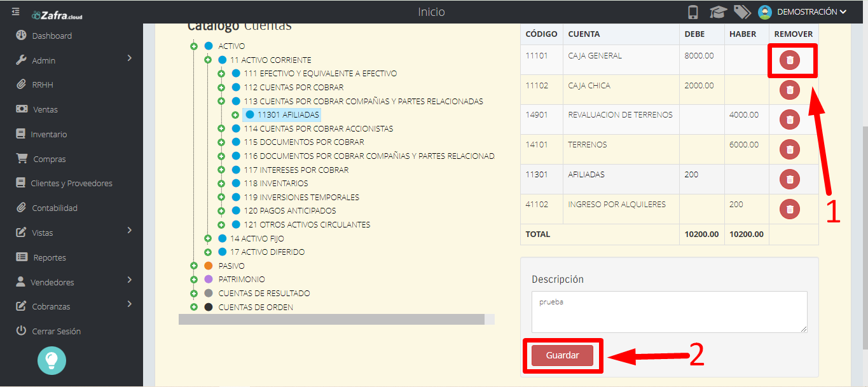The image size is (868, 387).
Task: Open the DEMOSTRACIÓN user dropdown
Action: (x=812, y=12)
